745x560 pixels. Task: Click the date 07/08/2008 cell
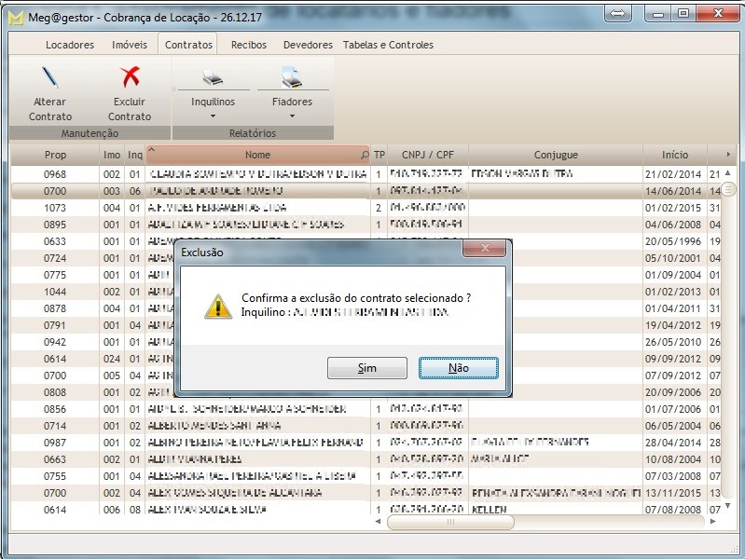click(x=673, y=510)
